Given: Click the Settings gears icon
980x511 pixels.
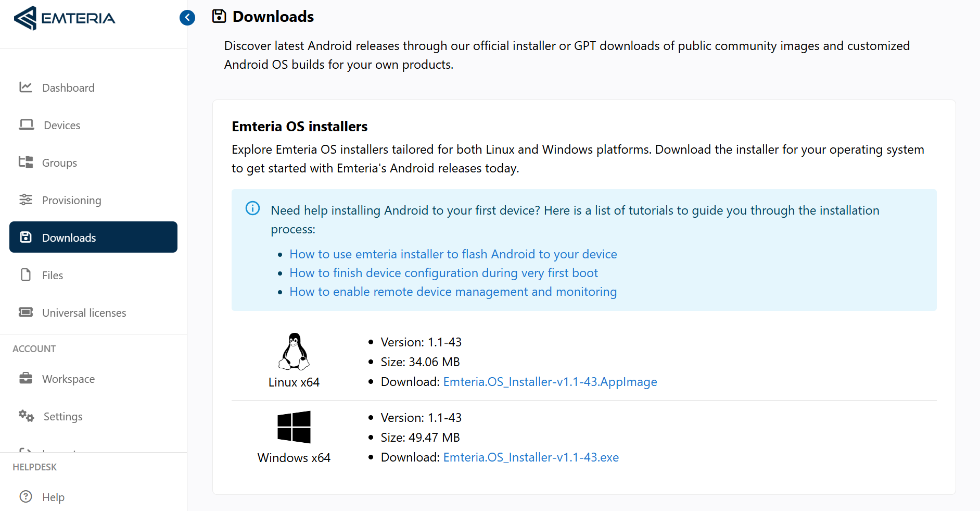Looking at the screenshot, I should click(x=26, y=416).
